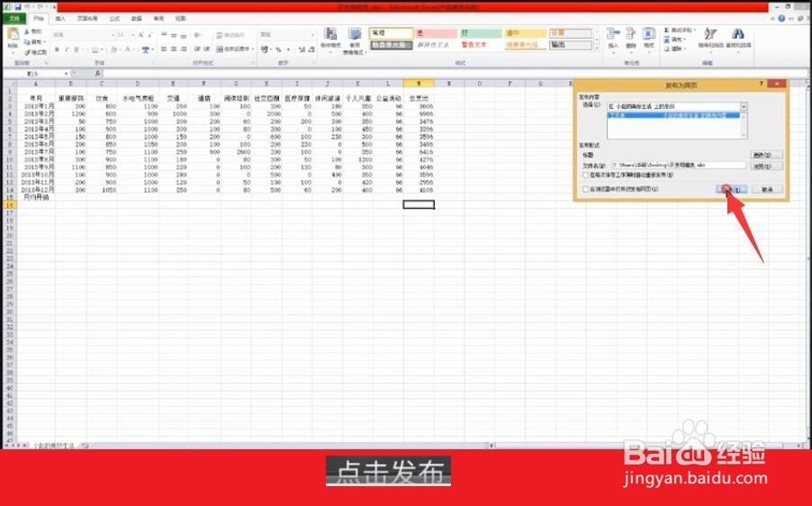Select the 2013年1月 cell
812x506 pixels.
(36, 106)
